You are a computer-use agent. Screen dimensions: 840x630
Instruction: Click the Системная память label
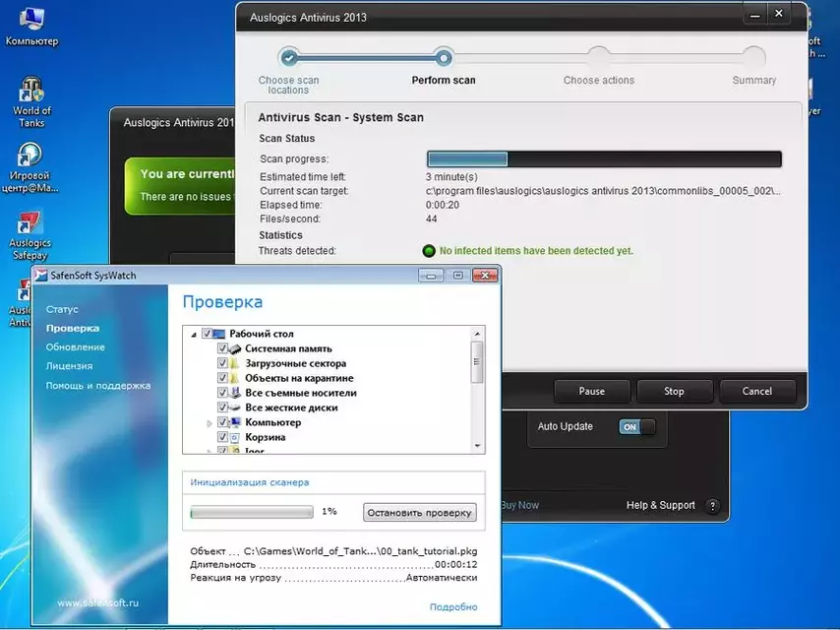click(x=288, y=348)
